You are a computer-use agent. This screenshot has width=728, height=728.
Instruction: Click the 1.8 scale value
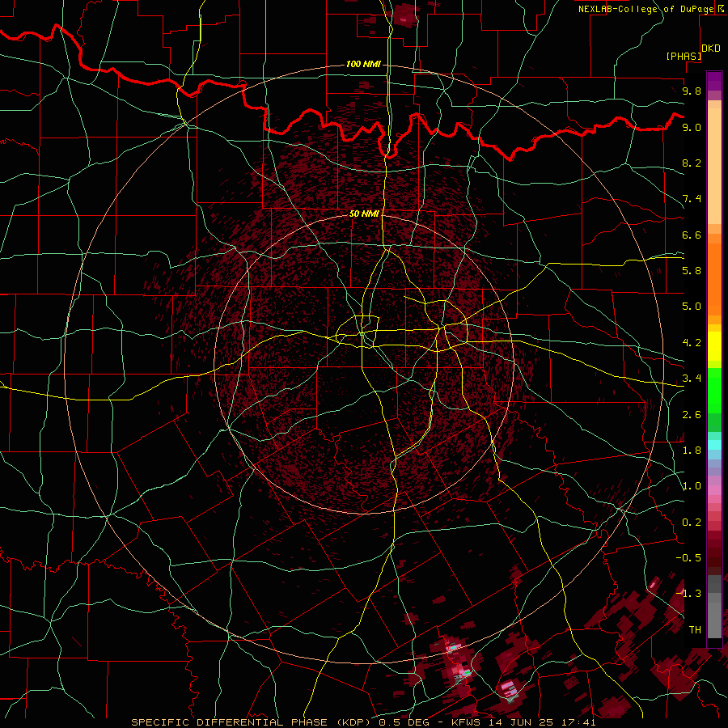click(692, 451)
